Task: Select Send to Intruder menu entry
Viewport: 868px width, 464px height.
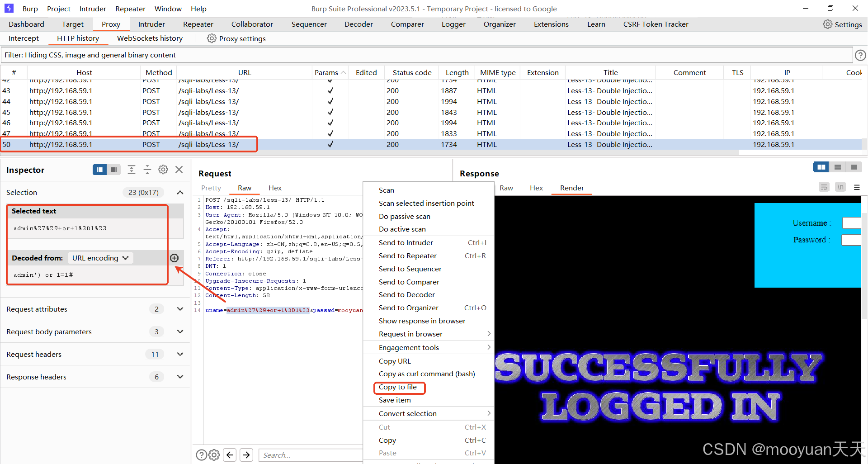Action: 429,242
